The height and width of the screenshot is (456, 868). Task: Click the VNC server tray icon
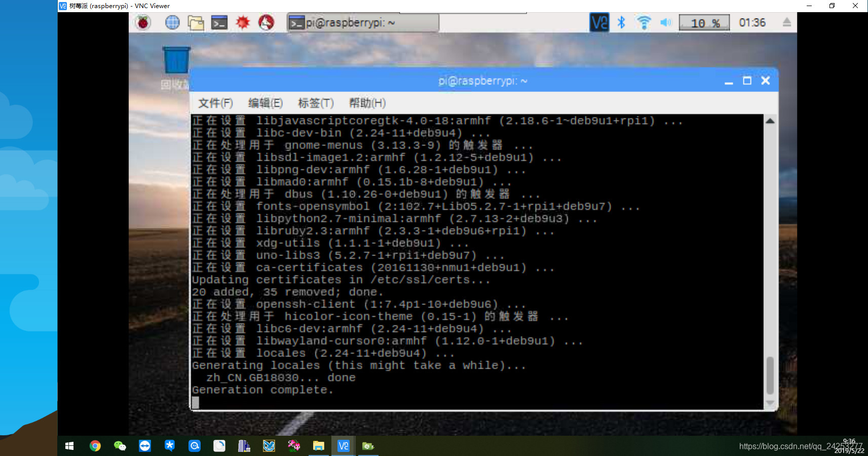[599, 22]
